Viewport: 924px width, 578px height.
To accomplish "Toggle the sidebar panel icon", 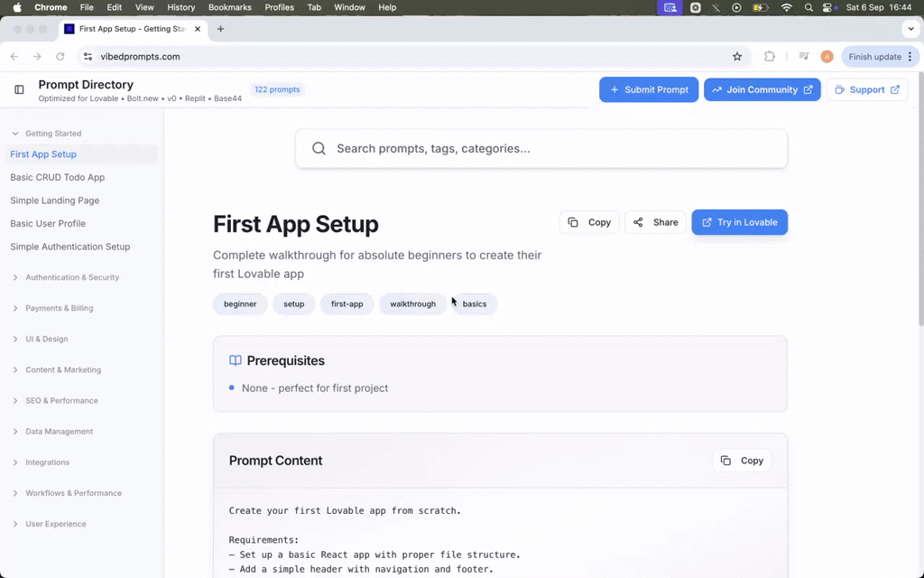I will [19, 89].
